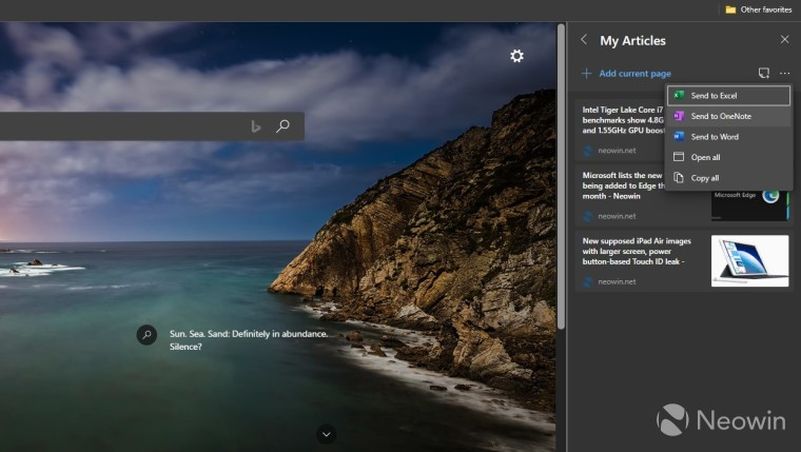Select Copy all from menu
Image resolution: width=801 pixels, height=452 pixels.
tap(729, 178)
